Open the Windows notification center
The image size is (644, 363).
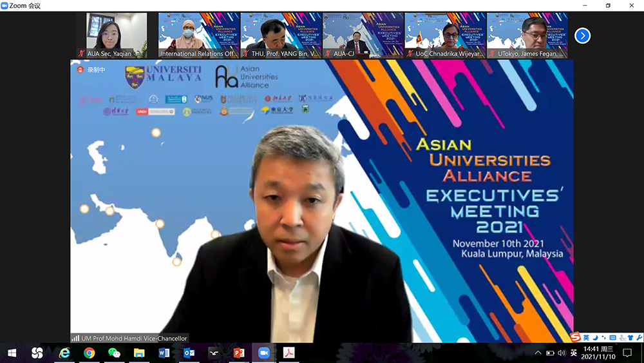[x=627, y=353]
